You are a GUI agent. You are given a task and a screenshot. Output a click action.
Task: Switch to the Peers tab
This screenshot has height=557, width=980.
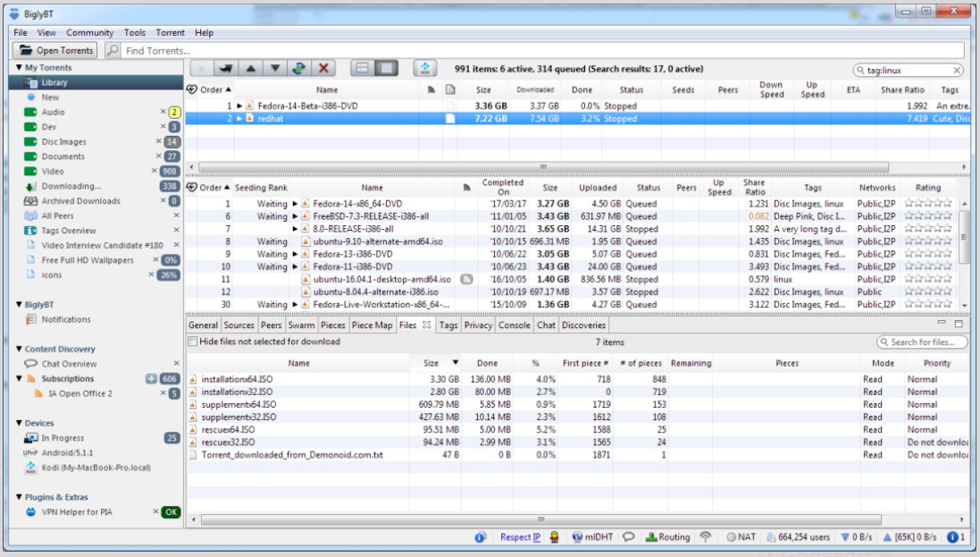pos(271,325)
